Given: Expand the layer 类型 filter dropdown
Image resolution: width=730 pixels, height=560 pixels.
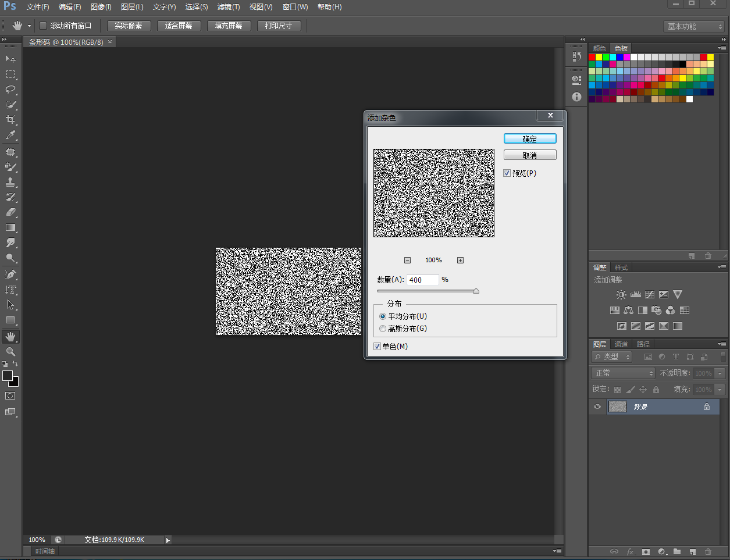Looking at the screenshot, I should click(612, 357).
